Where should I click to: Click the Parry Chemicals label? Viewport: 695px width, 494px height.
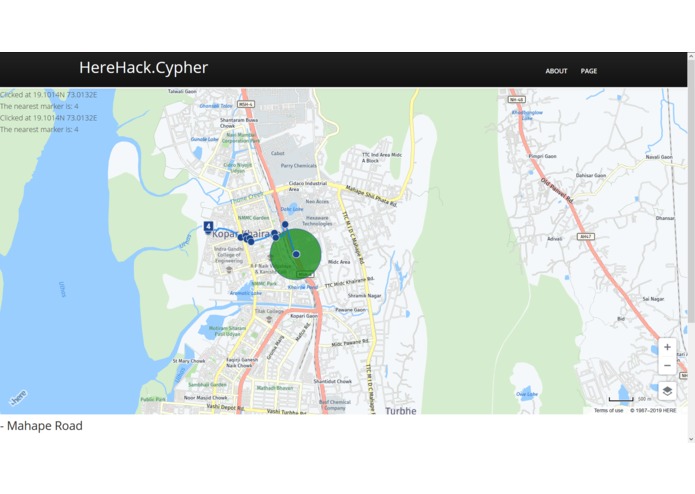click(299, 165)
